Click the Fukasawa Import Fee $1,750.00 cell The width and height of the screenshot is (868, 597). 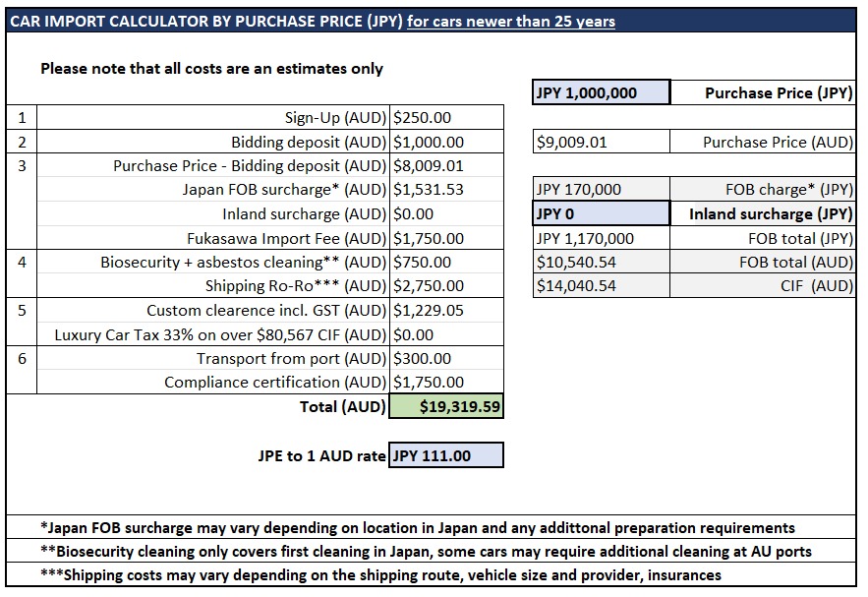pos(446,238)
